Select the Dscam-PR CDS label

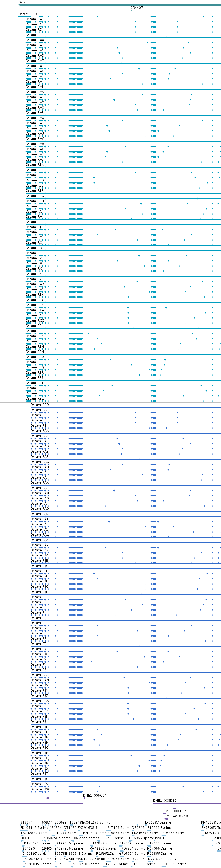coord(39,639)
